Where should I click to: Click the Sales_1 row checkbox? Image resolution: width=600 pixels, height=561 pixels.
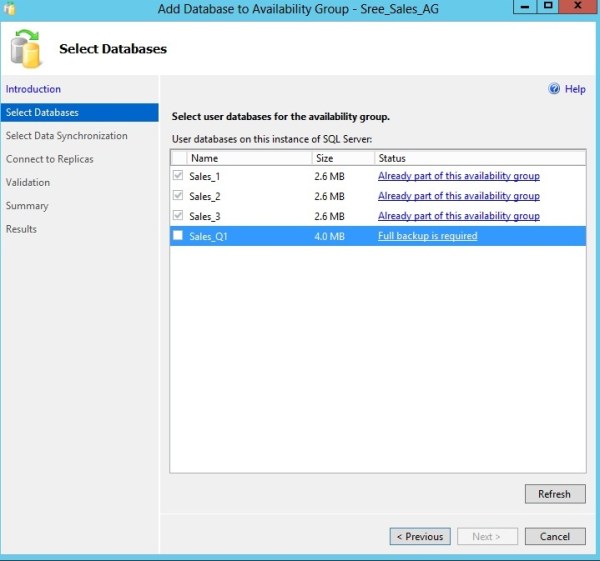click(x=178, y=176)
